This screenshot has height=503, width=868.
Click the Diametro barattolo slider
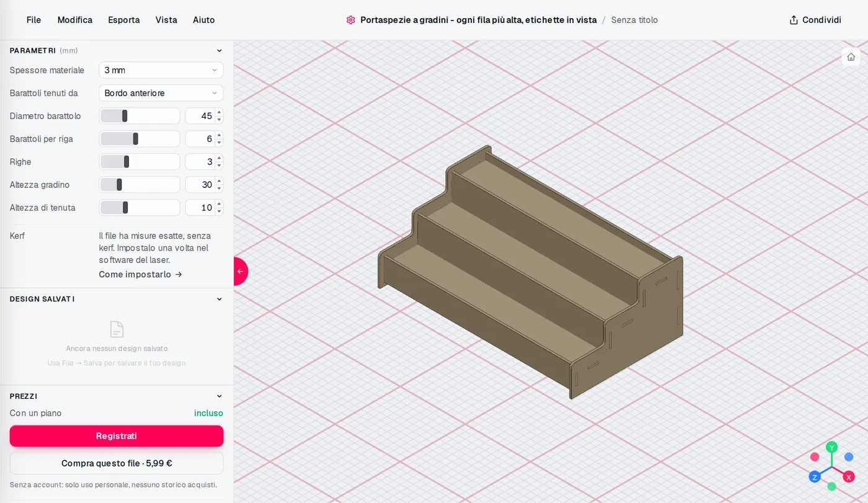[139, 116]
